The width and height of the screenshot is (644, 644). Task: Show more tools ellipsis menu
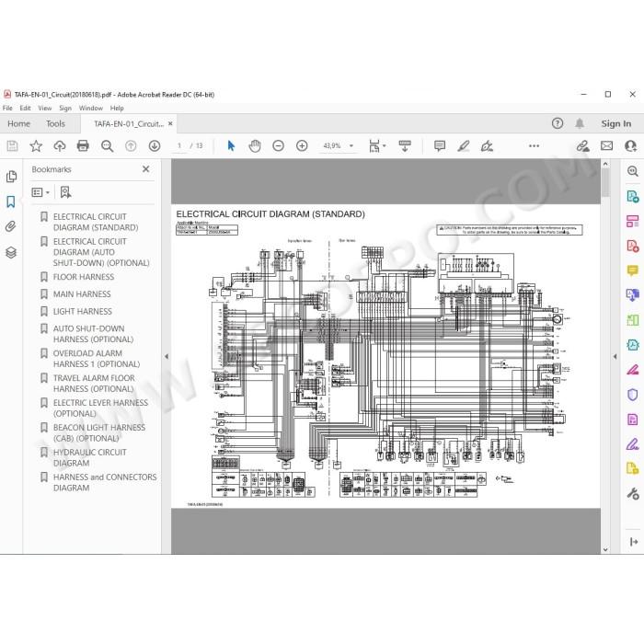pyautogui.click(x=534, y=145)
